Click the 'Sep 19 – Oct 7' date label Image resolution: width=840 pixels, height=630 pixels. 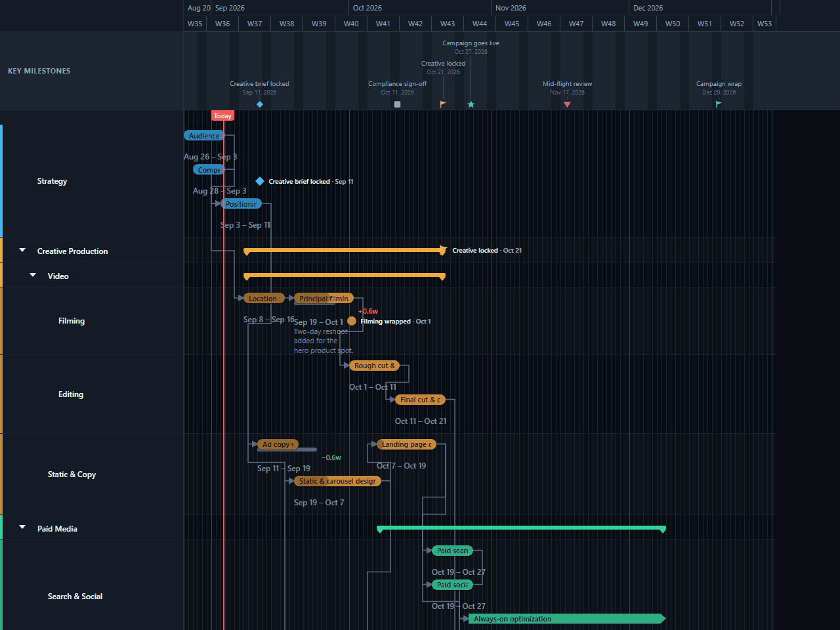pyautogui.click(x=319, y=503)
